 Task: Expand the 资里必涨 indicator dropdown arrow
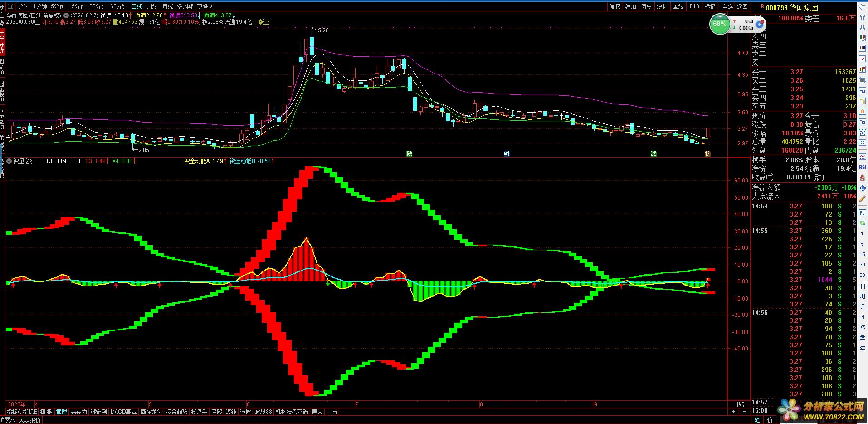[9, 161]
